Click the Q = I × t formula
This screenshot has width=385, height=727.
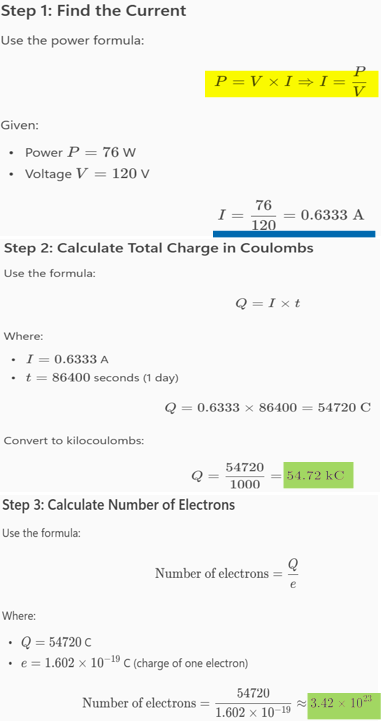268,304
